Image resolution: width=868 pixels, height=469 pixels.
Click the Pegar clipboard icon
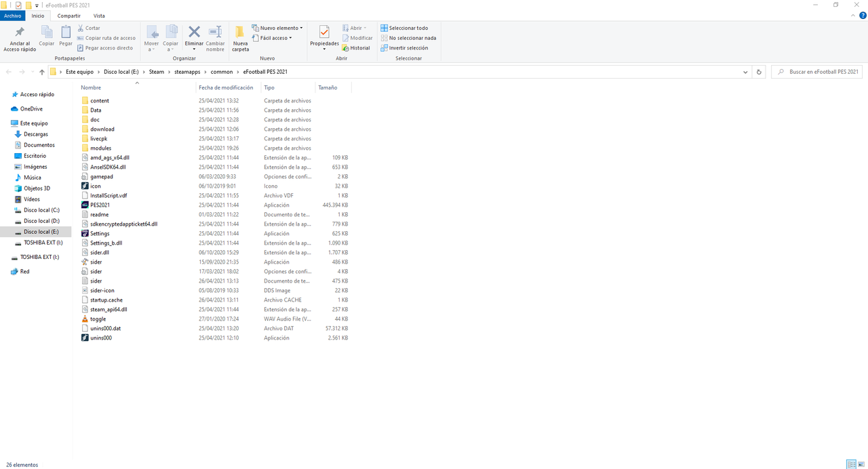click(x=66, y=32)
